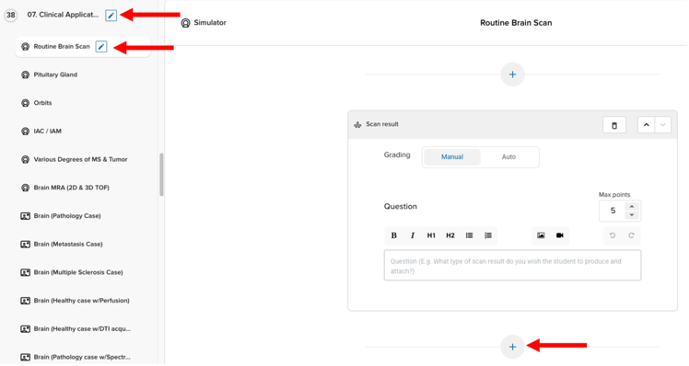Open Brain (Multiple Sclerosis Case) item

(x=78, y=272)
